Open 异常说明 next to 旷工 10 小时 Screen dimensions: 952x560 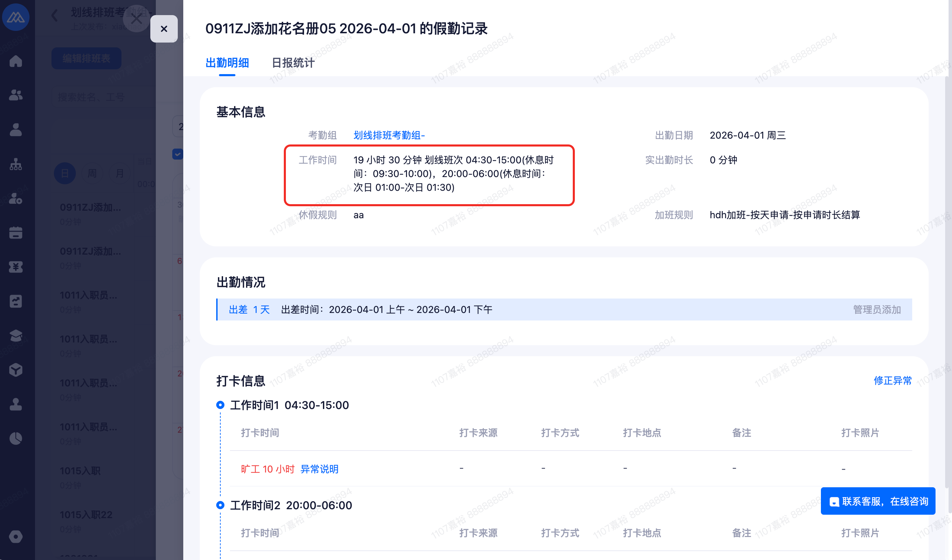(x=319, y=469)
